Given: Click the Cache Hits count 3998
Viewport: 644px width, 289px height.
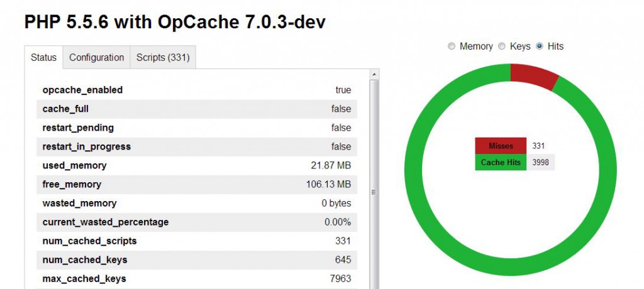Looking at the screenshot, I should pyautogui.click(x=540, y=162).
